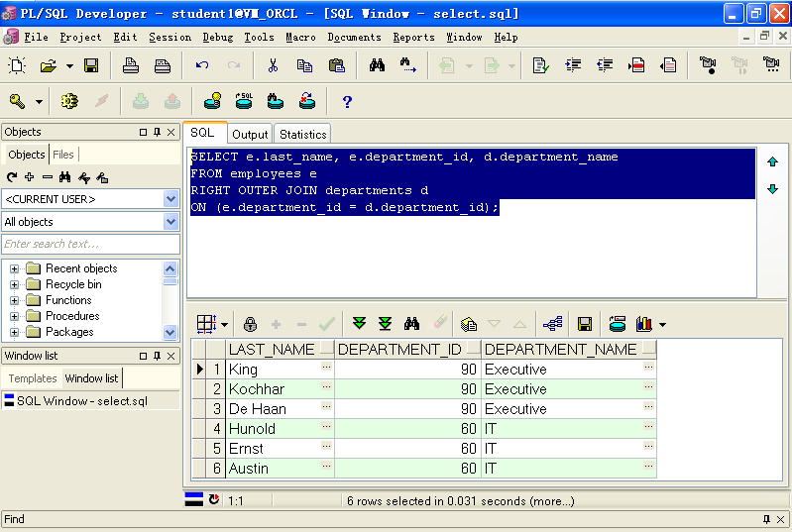Expand the Procedures tree folder
Viewport: 792px width, 532px height.
point(15,316)
